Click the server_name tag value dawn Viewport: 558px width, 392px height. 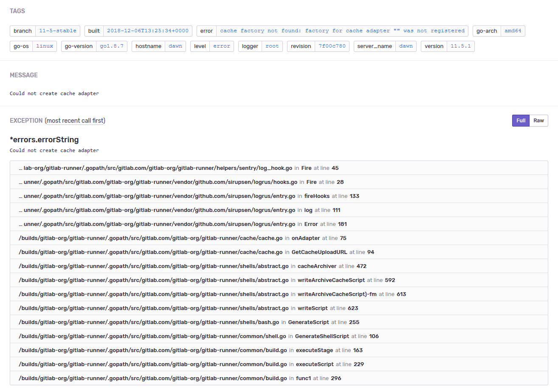(406, 46)
